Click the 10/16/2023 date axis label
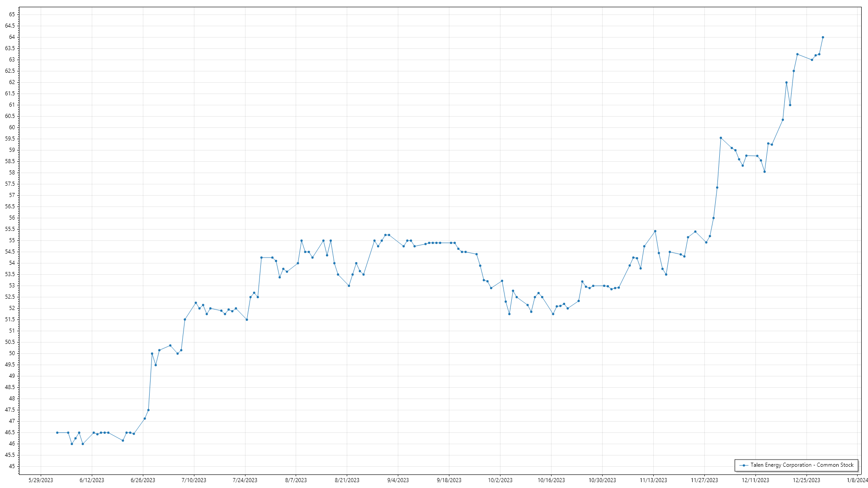868x488 pixels. pyautogui.click(x=551, y=480)
